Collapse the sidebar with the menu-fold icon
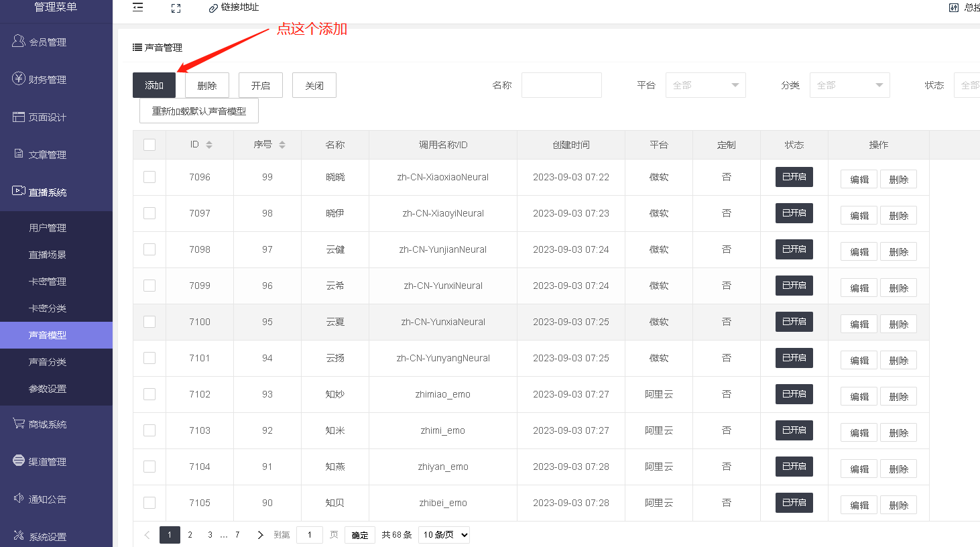Screen dimensions: 980x547 pos(138,7)
